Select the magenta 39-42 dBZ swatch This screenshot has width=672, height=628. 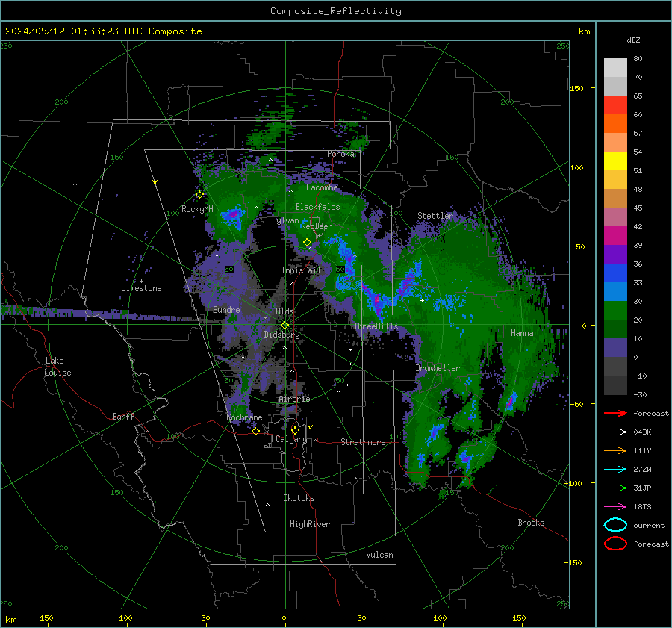pyautogui.click(x=615, y=236)
